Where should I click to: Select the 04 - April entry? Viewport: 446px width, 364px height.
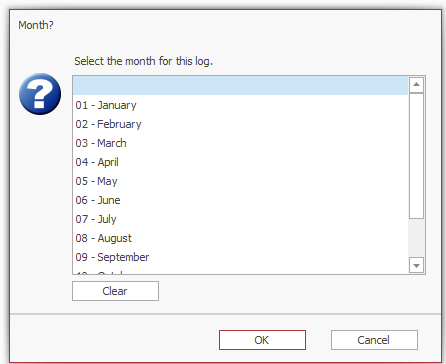point(240,162)
